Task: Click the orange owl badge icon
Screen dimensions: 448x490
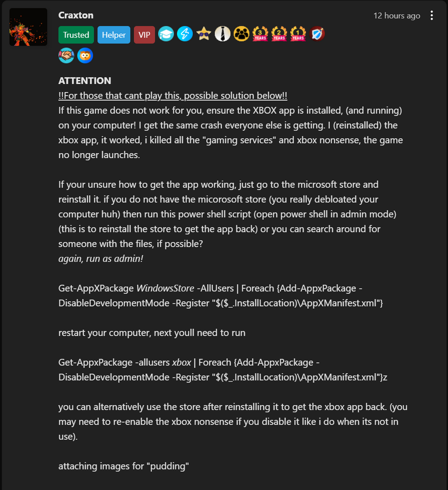Action: (x=85, y=56)
